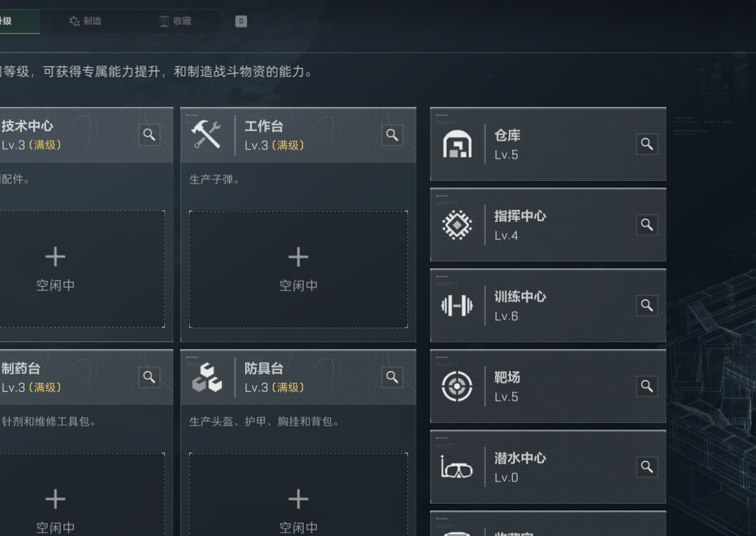Open 潜水中心 details with magnifier
This screenshot has height=536, width=756.
pos(647,467)
